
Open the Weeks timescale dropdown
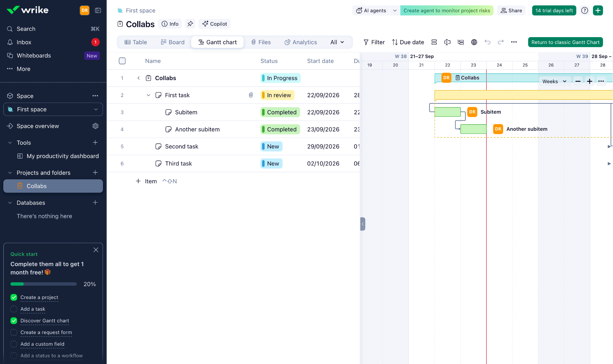coord(554,81)
